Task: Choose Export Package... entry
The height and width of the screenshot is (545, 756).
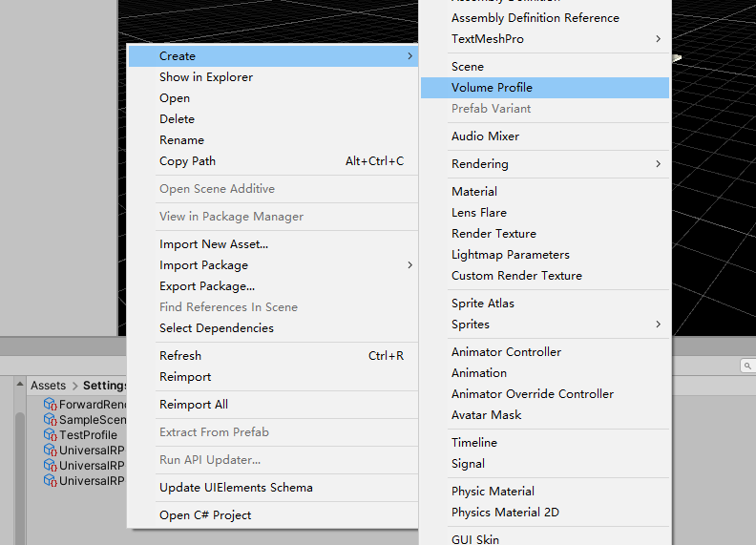Action: coord(273,286)
